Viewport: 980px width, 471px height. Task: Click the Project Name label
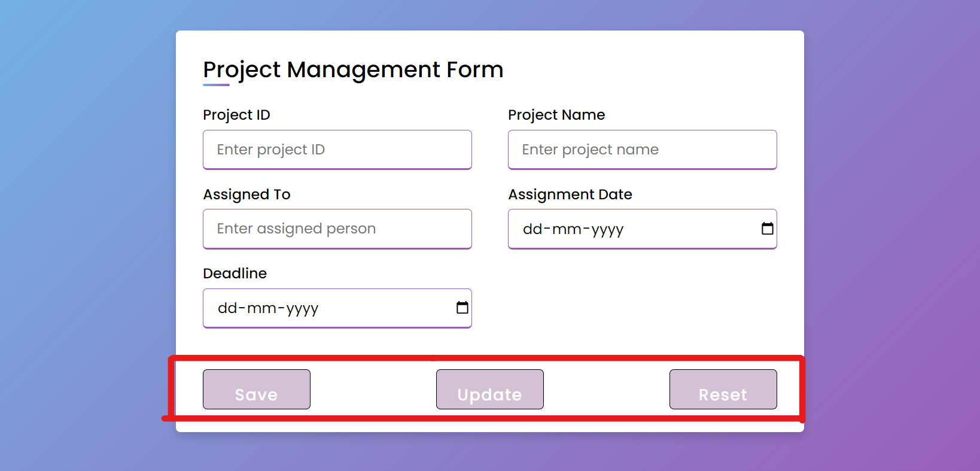556,114
